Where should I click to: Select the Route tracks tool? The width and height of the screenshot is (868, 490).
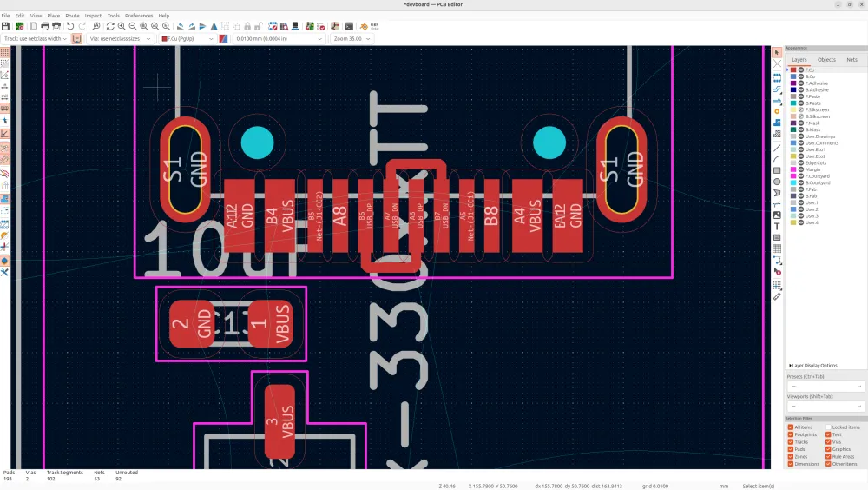[777, 88]
